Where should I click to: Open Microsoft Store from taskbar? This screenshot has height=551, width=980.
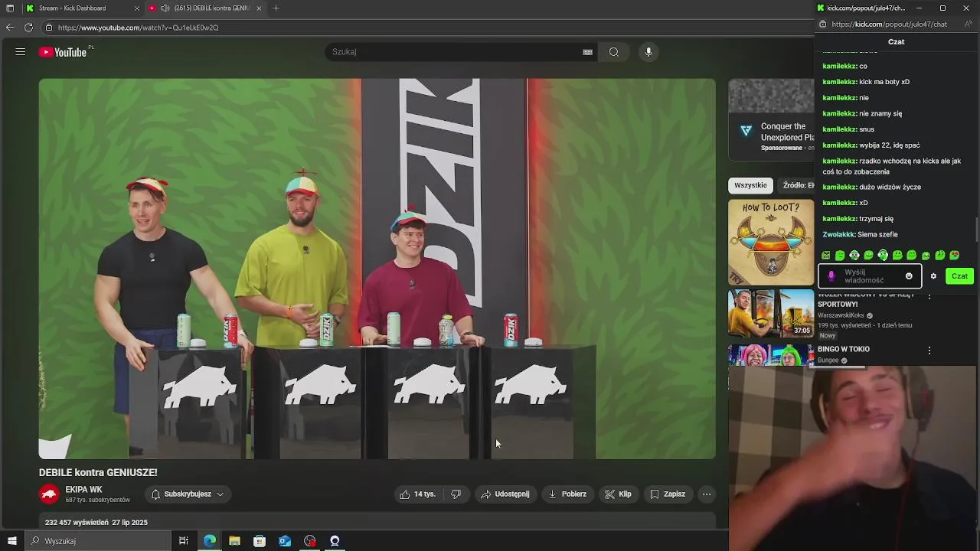(260, 541)
